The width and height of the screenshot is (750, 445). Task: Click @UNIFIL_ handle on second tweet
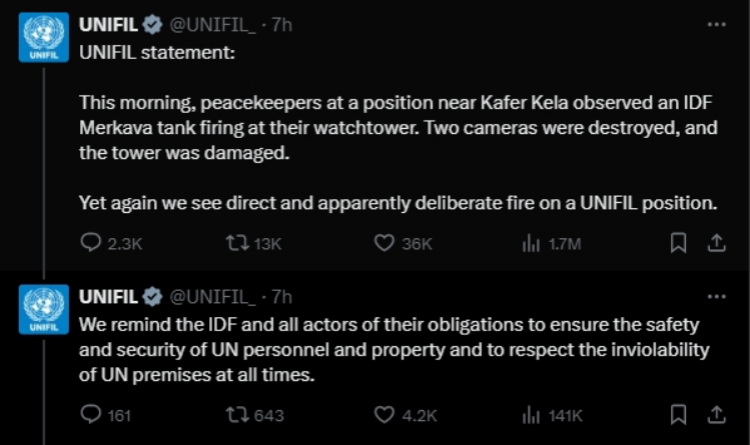[211, 296]
